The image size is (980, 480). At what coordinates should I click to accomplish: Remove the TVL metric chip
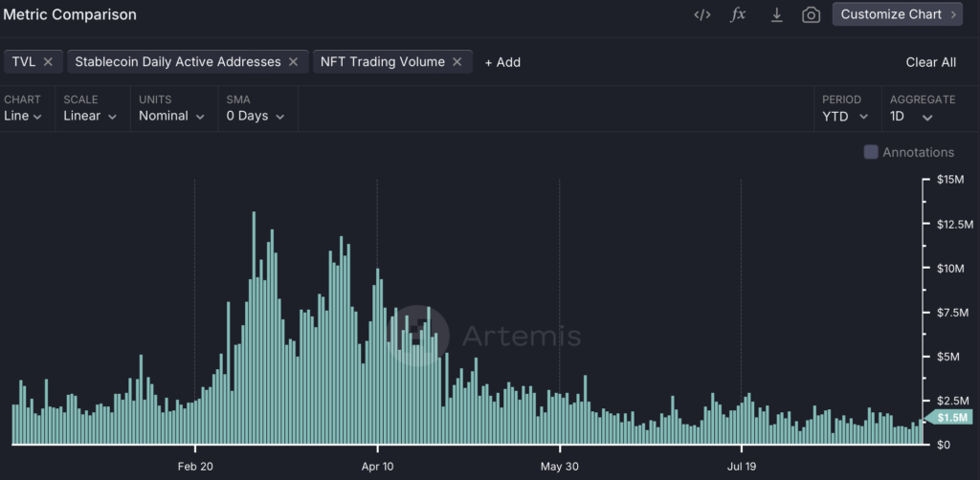pos(48,62)
